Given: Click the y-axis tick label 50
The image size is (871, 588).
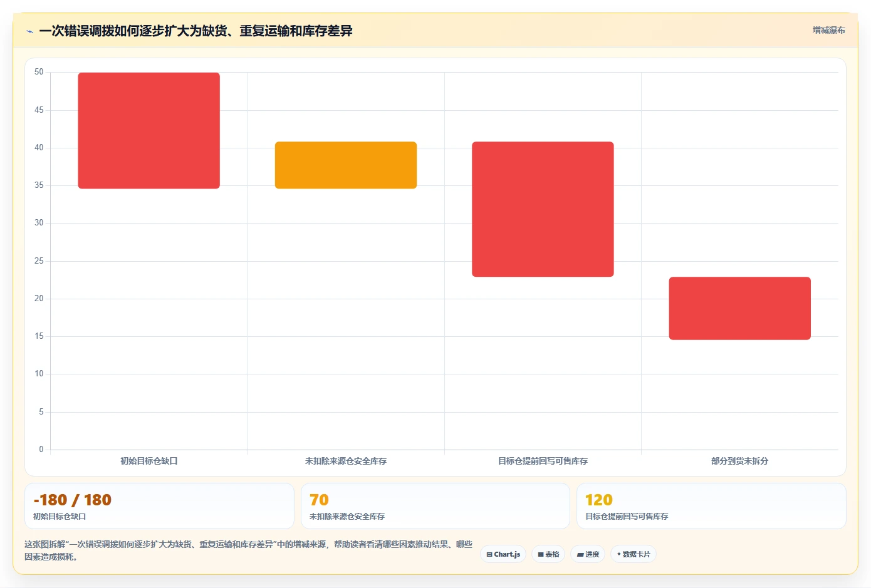Looking at the screenshot, I should point(39,72).
